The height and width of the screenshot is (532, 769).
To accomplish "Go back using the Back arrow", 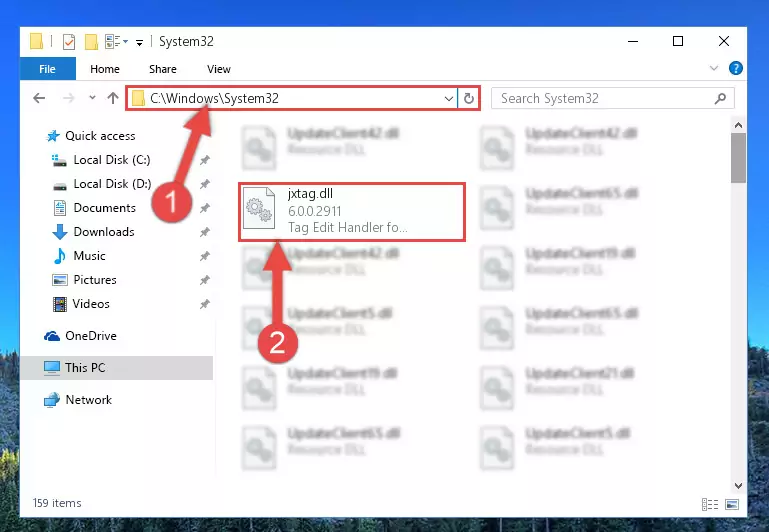I will (39, 98).
